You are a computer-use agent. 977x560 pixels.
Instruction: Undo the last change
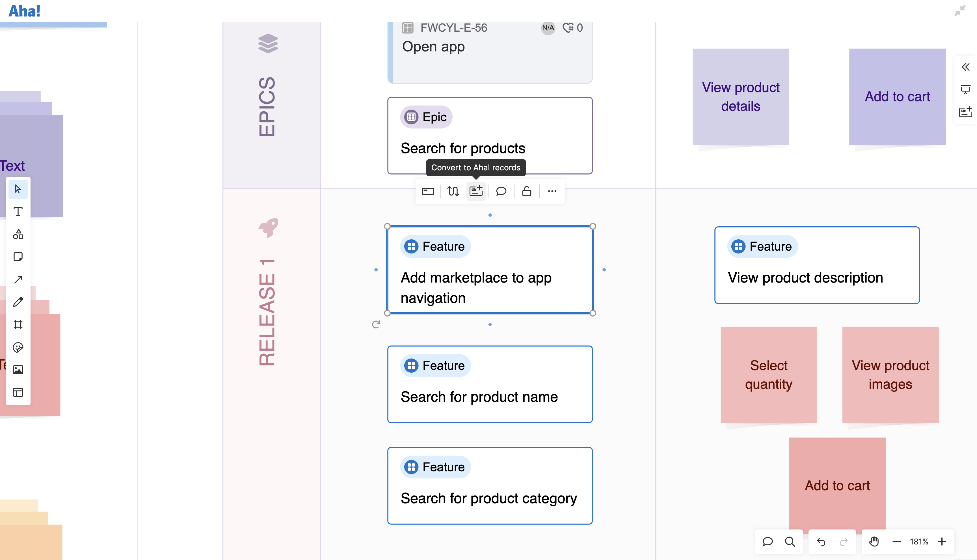(x=821, y=542)
